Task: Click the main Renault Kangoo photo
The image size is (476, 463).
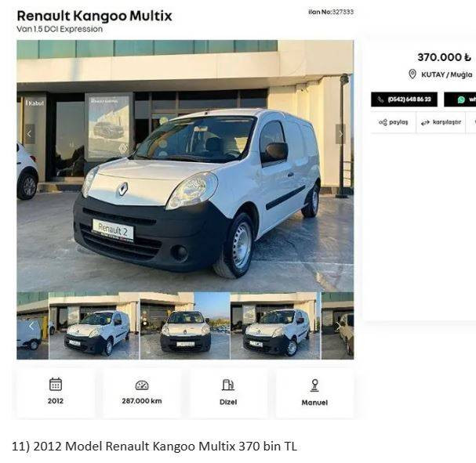Action: click(185, 166)
